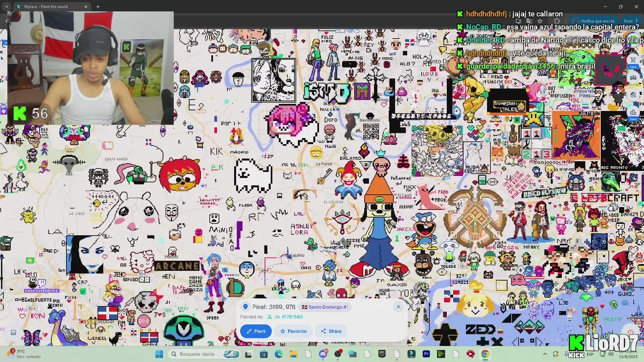
Task: Click the ARCANE pixel art logo
Action: tap(177, 266)
